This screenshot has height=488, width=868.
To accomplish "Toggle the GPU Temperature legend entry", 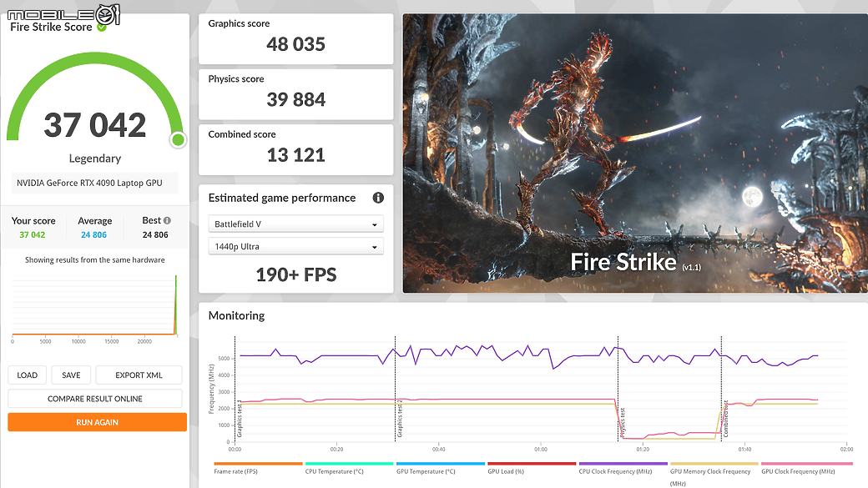I will (441, 468).
